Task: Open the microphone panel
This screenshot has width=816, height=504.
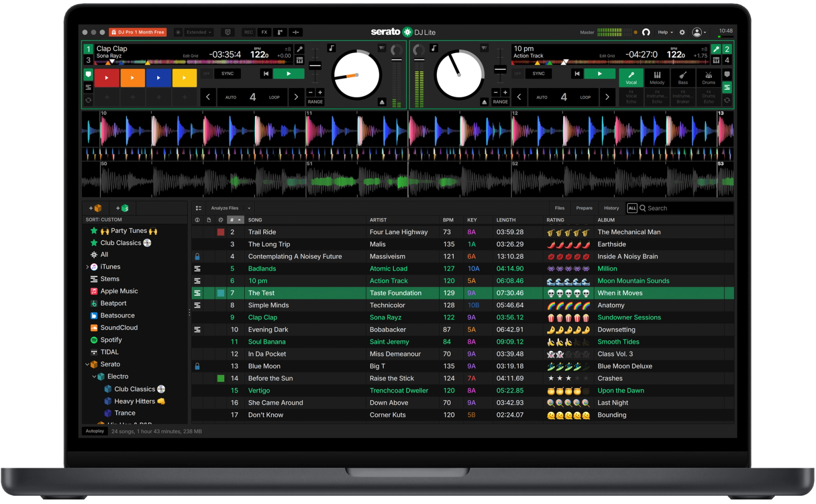Action: point(280,32)
